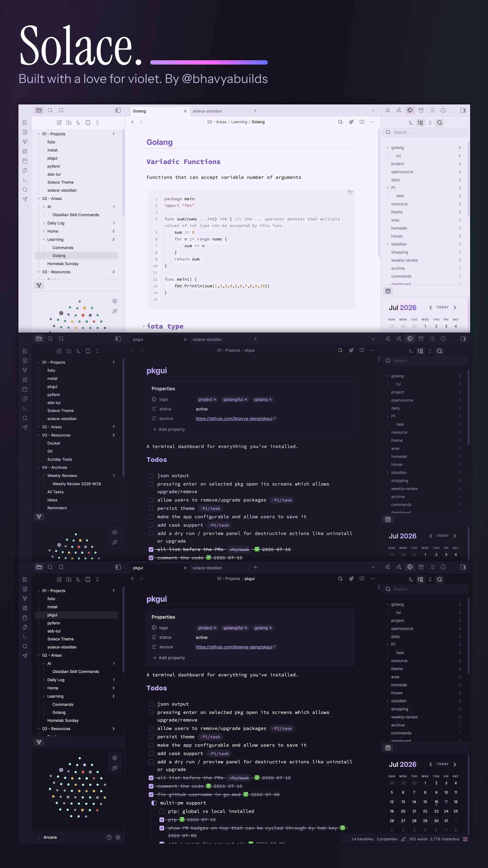Collapse left sidebar in light-theme window
This screenshot has height=868, width=488.
click(118, 110)
